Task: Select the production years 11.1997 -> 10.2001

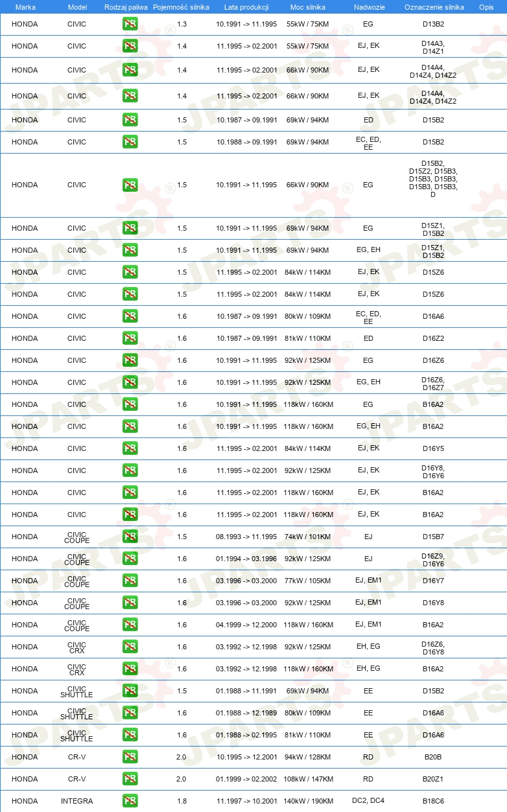Action: 246,801
